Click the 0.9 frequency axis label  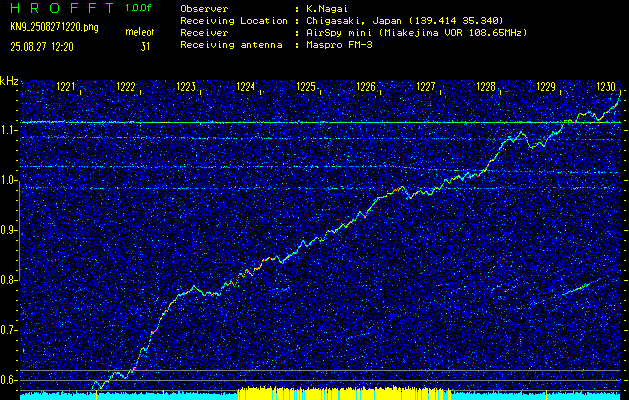8,230
